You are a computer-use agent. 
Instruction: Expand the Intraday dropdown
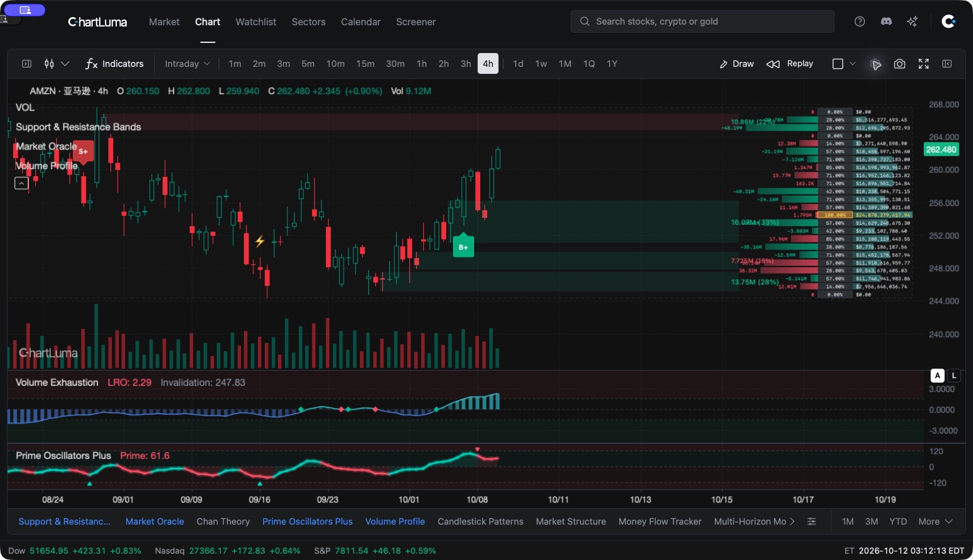pyautogui.click(x=187, y=64)
